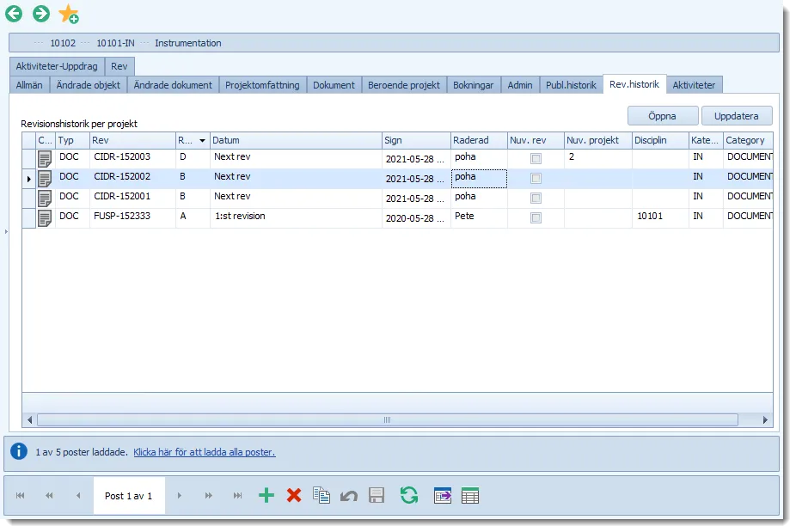Click the green refresh icon
The height and width of the screenshot is (532, 796).
point(409,495)
